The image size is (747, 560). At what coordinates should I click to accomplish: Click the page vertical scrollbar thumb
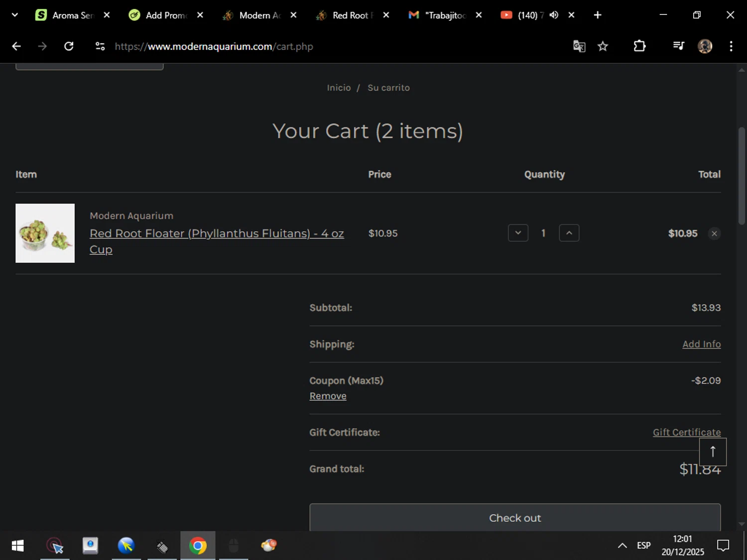click(742, 176)
